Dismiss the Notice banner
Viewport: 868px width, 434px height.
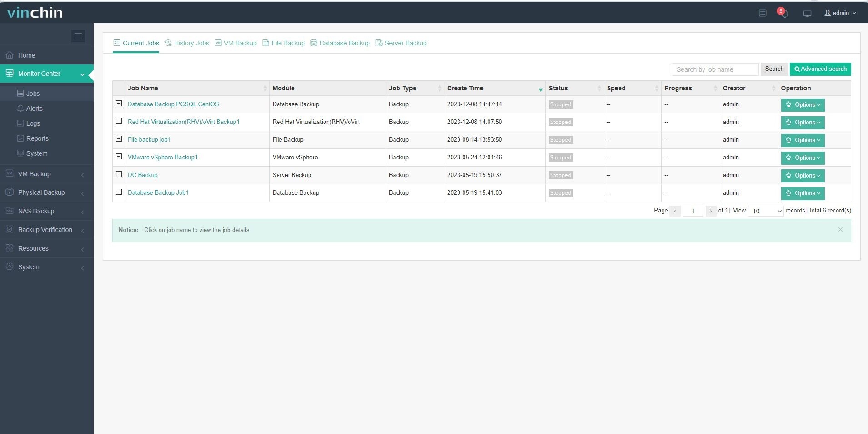coord(840,230)
